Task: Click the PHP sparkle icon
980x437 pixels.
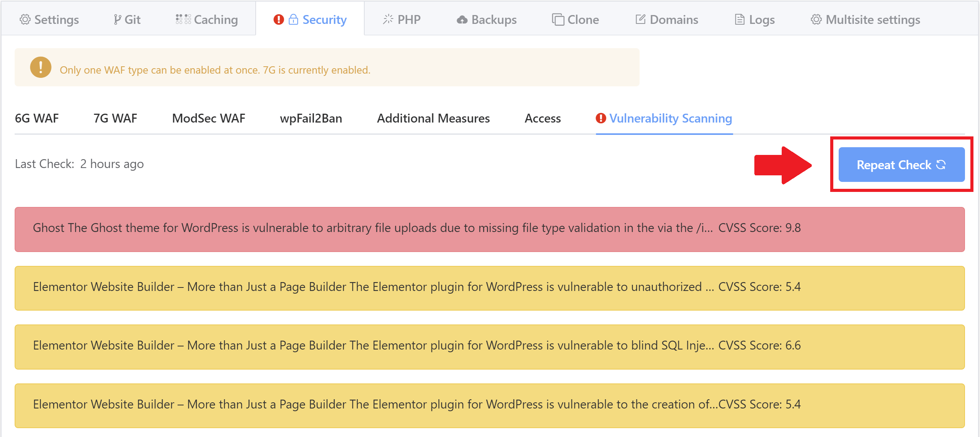Action: click(x=388, y=19)
